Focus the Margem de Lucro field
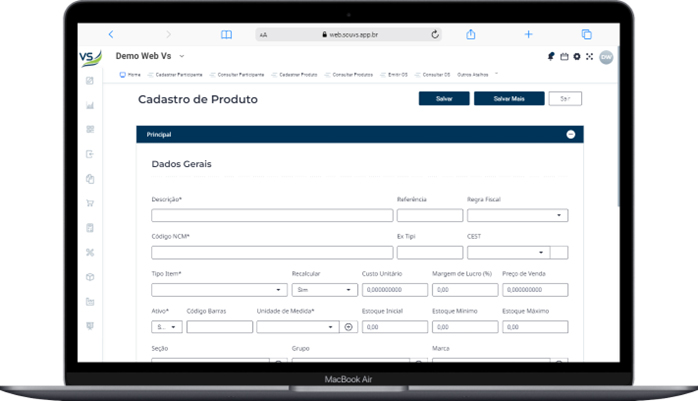The height and width of the screenshot is (401, 698). coord(465,290)
